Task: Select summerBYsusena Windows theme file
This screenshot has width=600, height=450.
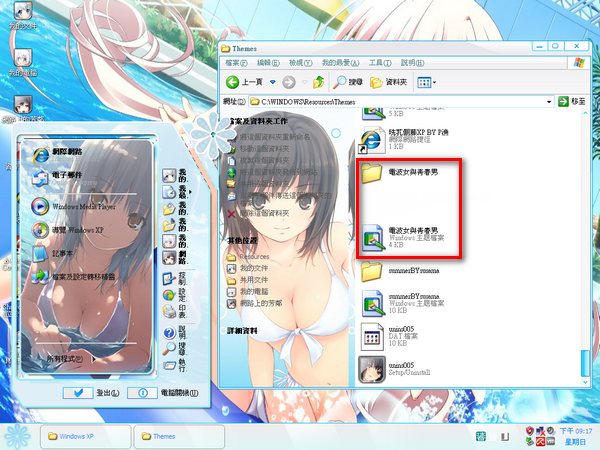Action: [x=403, y=303]
